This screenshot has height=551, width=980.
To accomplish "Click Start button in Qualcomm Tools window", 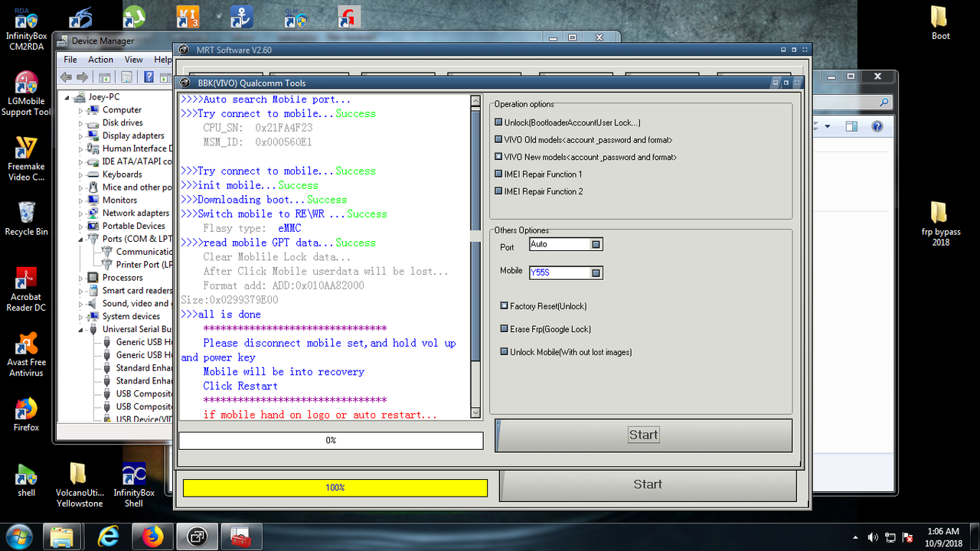I will (643, 435).
